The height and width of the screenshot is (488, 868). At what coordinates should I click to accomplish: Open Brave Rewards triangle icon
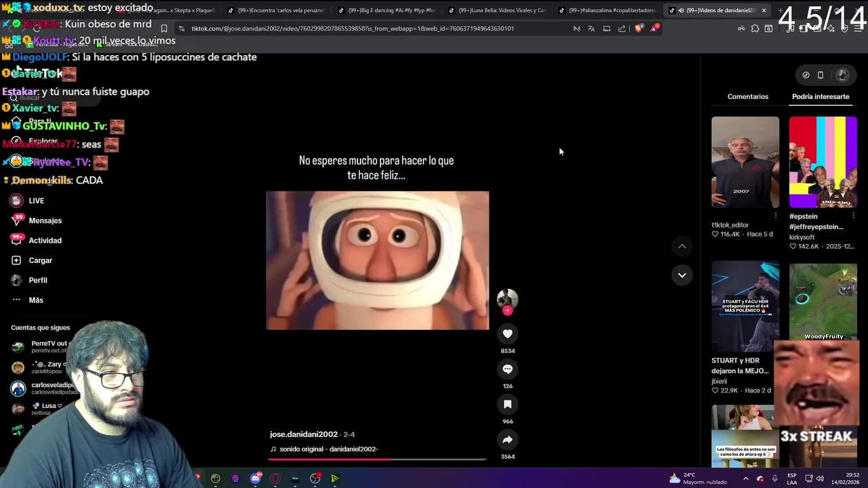click(654, 28)
